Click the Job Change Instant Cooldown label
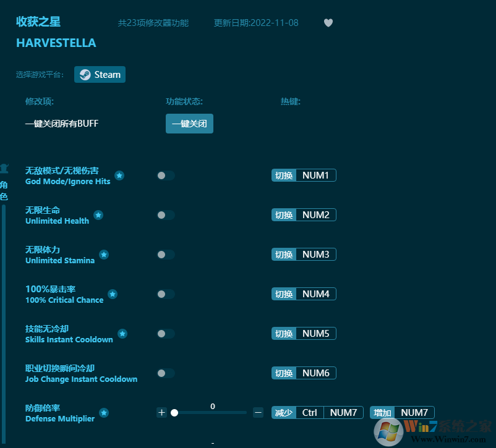 (x=81, y=379)
